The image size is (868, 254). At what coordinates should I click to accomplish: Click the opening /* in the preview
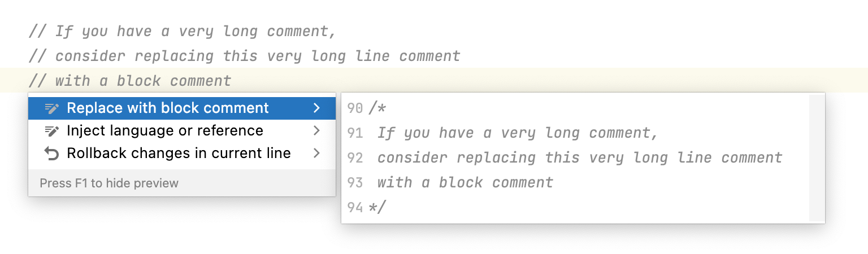376,108
